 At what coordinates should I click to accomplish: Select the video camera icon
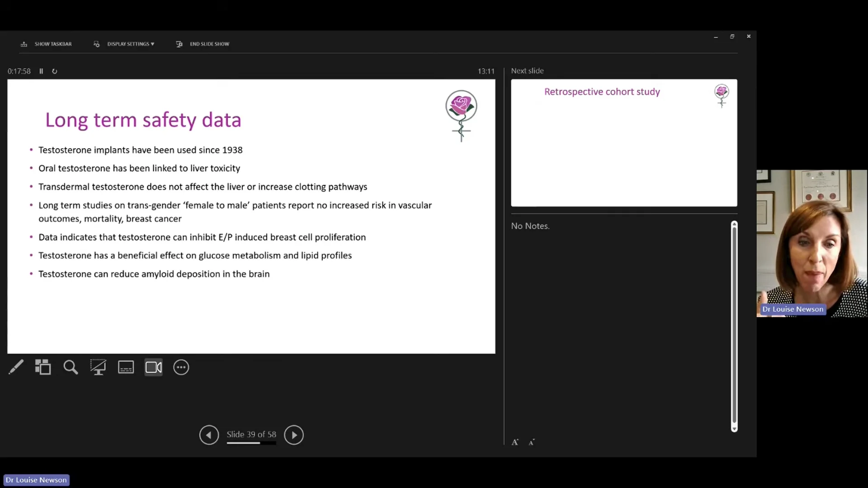click(x=153, y=367)
